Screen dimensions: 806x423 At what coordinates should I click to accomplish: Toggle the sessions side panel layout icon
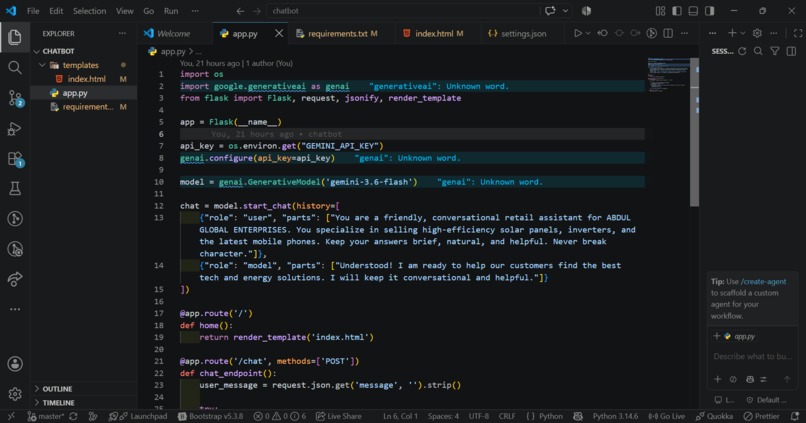click(x=791, y=51)
